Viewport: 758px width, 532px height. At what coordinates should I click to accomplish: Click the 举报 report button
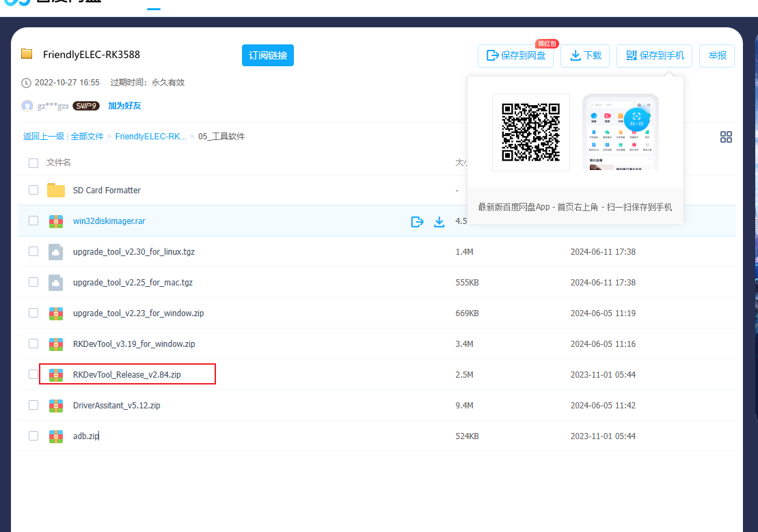click(x=717, y=55)
